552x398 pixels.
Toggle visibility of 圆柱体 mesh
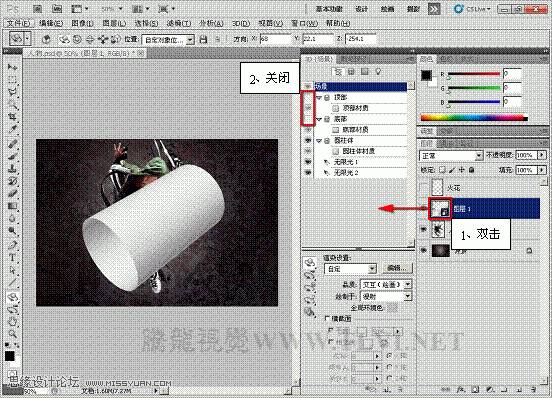308,140
